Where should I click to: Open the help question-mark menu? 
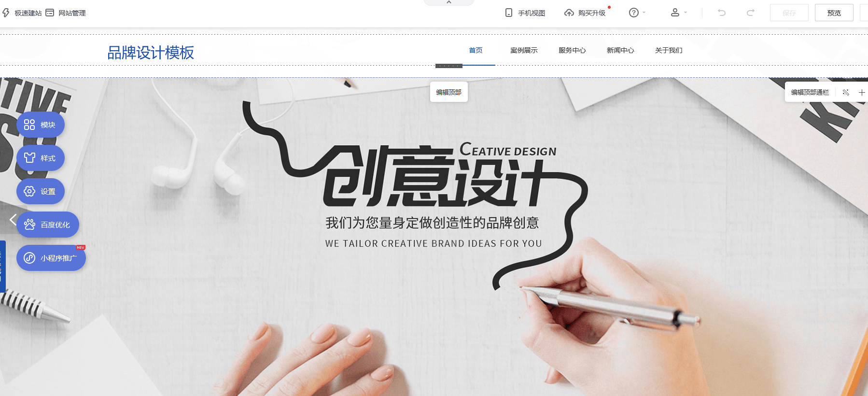637,13
